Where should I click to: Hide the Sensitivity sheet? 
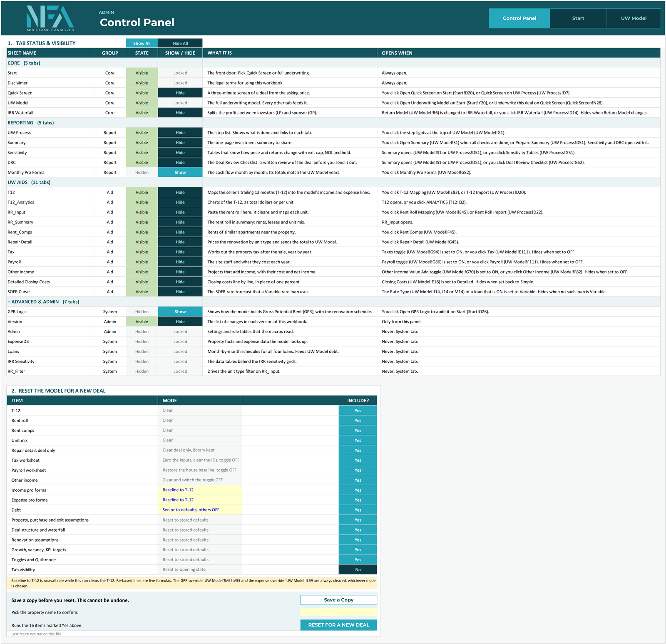(x=180, y=153)
